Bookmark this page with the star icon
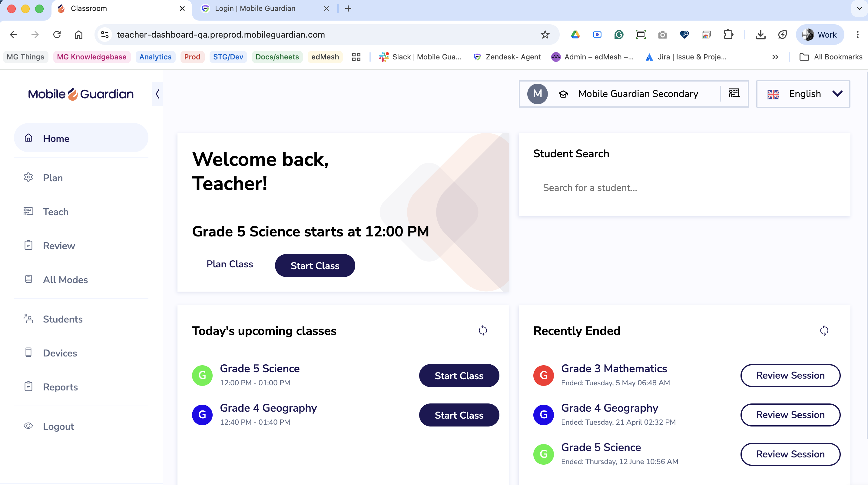 [545, 34]
